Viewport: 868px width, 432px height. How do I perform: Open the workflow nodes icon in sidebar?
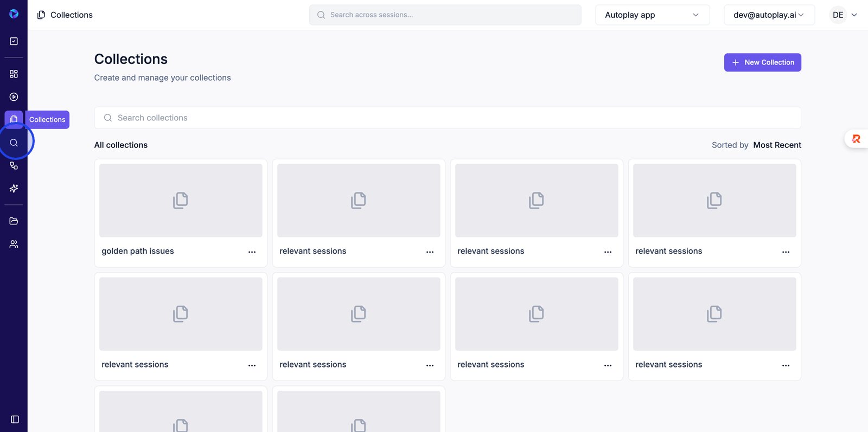14,166
